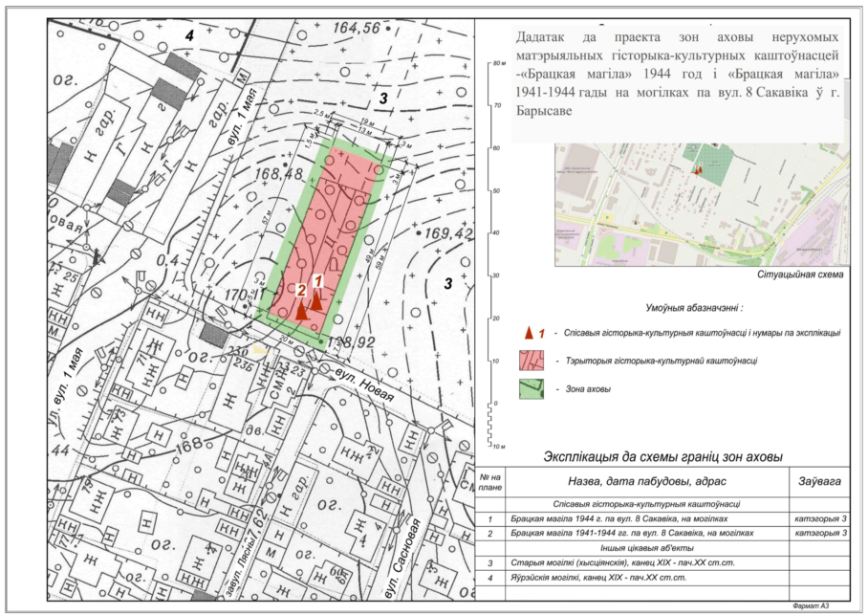Viewport: 868px width, 615px height.
Task: Click the '13 м' dimension label
Action: click(x=366, y=130)
